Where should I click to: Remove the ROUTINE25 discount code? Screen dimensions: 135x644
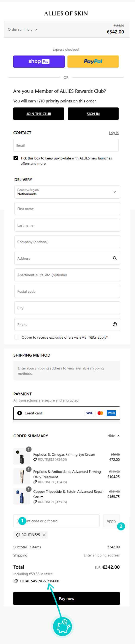tap(44, 535)
